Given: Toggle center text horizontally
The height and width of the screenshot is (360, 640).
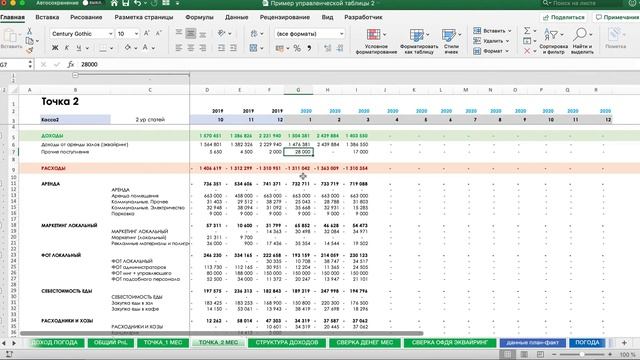Looking at the screenshot, I should coord(191,48).
